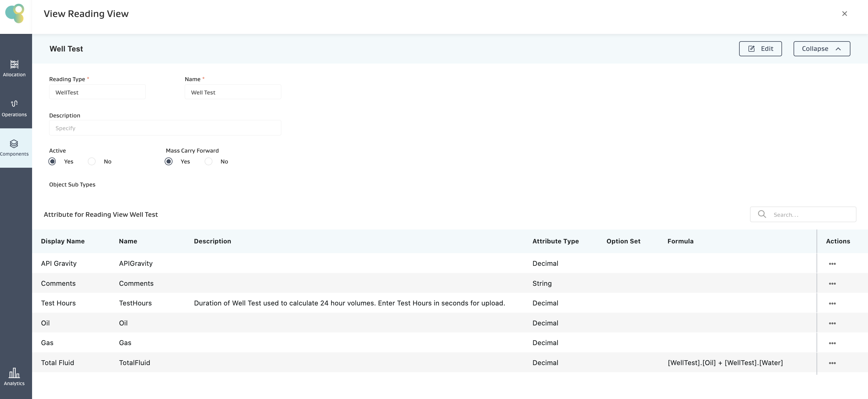Image resolution: width=868 pixels, height=399 pixels.
Task: Click the search magnifier icon in attributes
Action: pos(761,214)
